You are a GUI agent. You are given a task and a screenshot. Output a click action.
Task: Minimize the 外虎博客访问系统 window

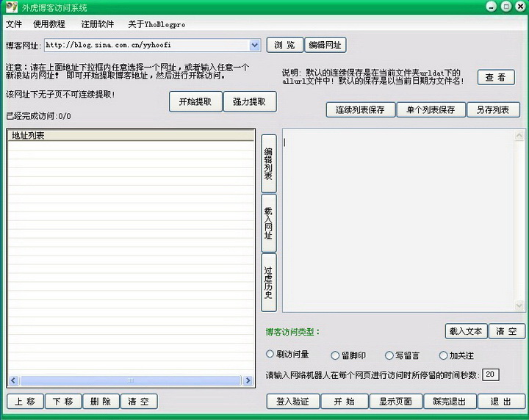[492, 7]
